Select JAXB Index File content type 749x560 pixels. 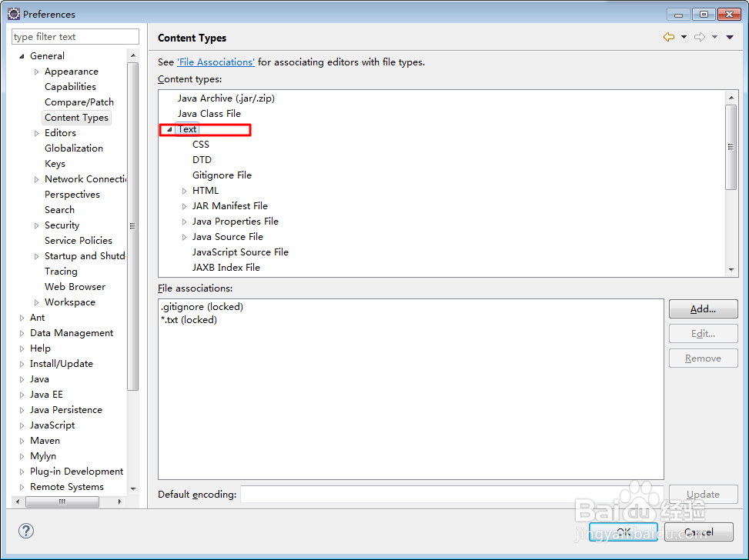[x=226, y=267]
